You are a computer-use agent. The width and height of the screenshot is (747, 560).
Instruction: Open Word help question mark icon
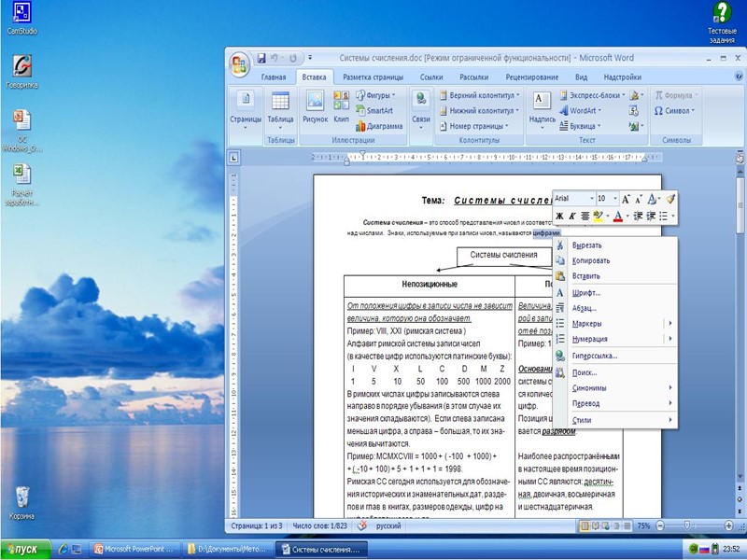tap(739, 77)
